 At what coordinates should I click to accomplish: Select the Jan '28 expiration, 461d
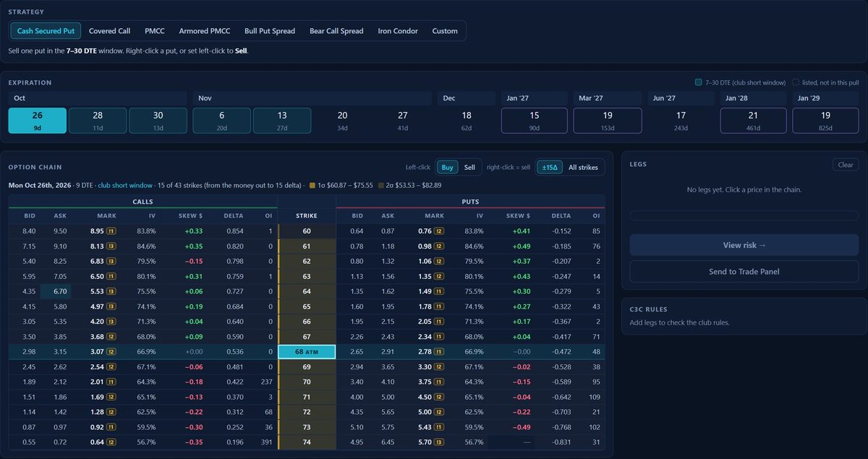[753, 121]
